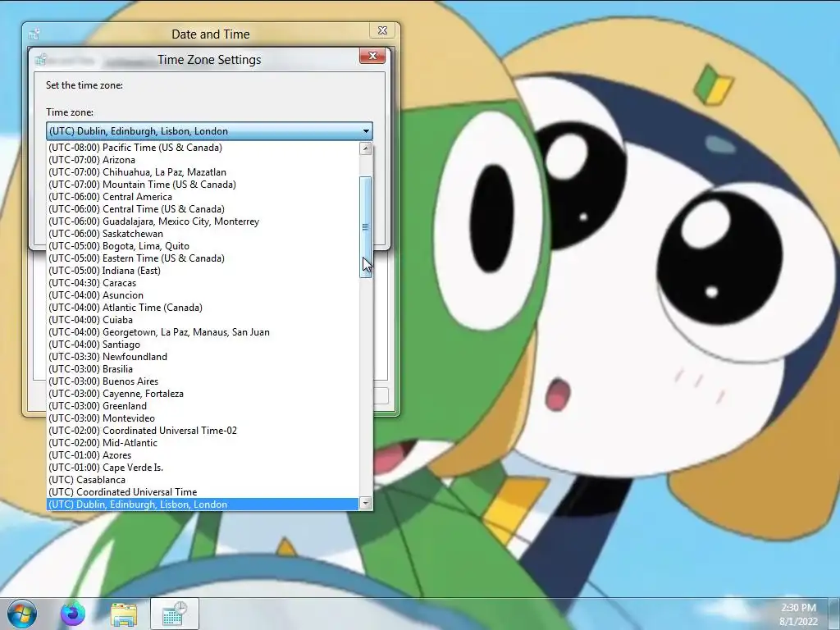
Task: Select (UTC-04:00) Georgetown, La Paz, Manaus, San Juan
Action: pos(203,332)
